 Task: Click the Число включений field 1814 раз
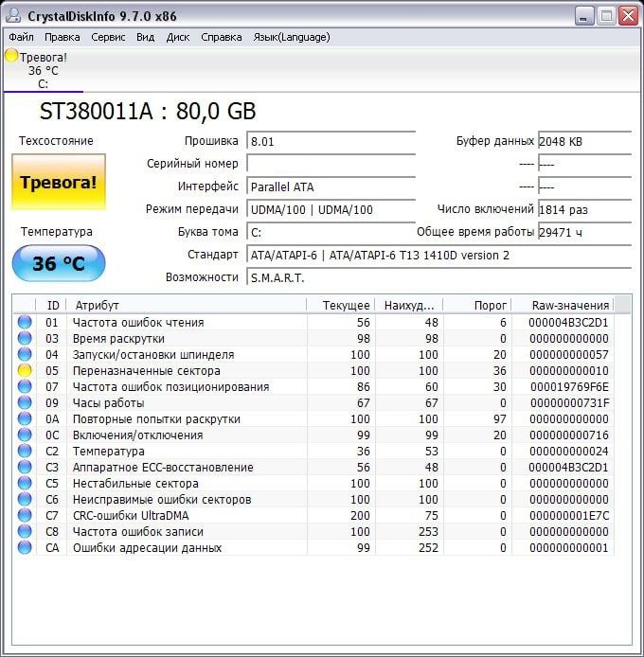tap(585, 209)
